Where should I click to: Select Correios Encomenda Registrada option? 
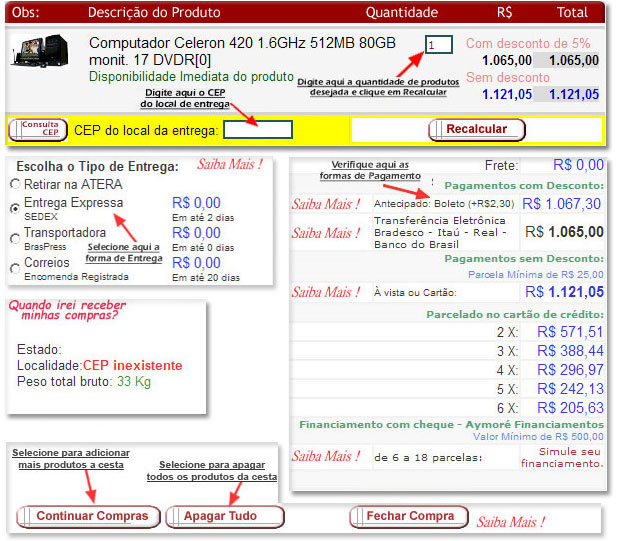click(x=14, y=268)
